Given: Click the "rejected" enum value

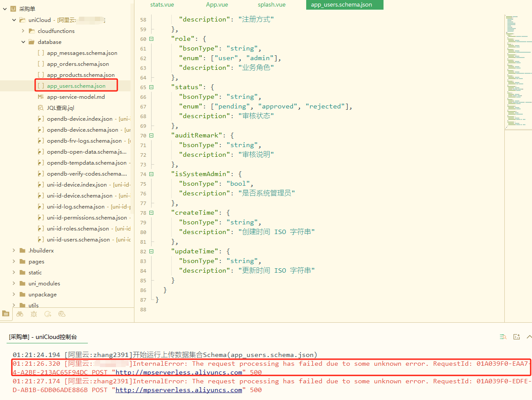Looking at the screenshot, I should [x=326, y=106].
